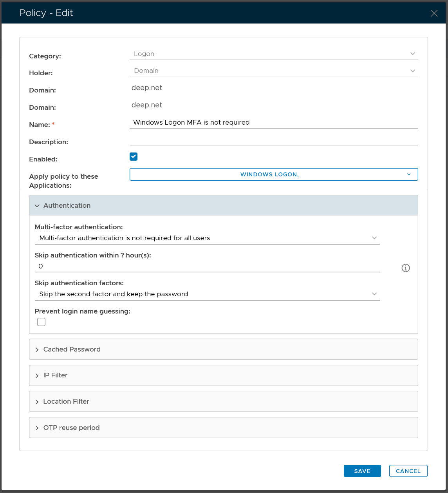
Task: Click the info icon beside skip authentication
Action: coord(406,268)
